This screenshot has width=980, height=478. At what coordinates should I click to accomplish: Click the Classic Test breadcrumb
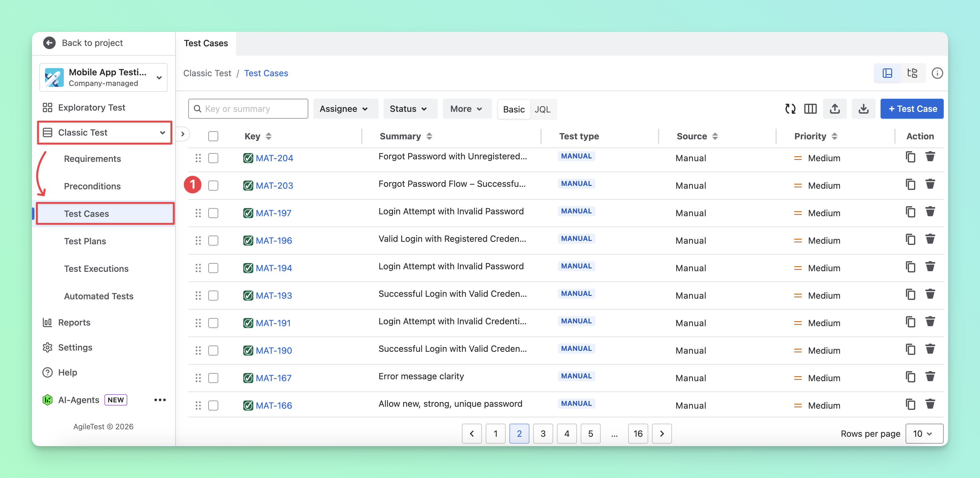pos(207,73)
